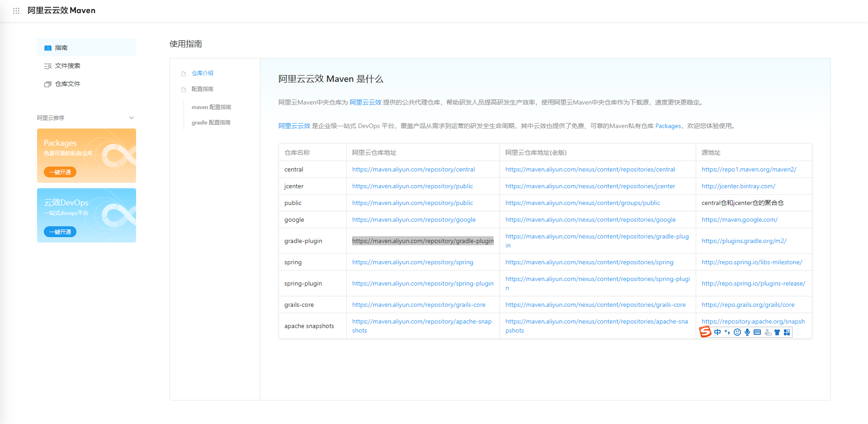Open the nexus repositories/spring old link
Image resolution: width=868 pixels, height=424 pixels.
590,262
